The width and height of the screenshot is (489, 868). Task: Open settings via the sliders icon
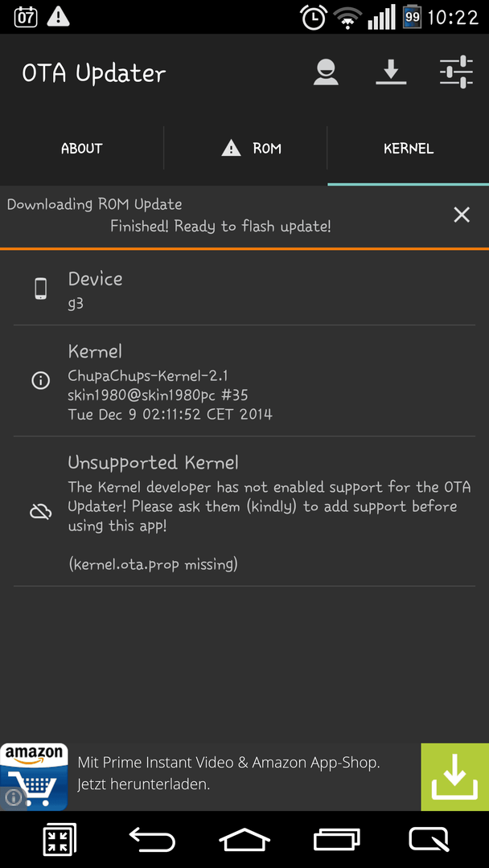point(456,72)
